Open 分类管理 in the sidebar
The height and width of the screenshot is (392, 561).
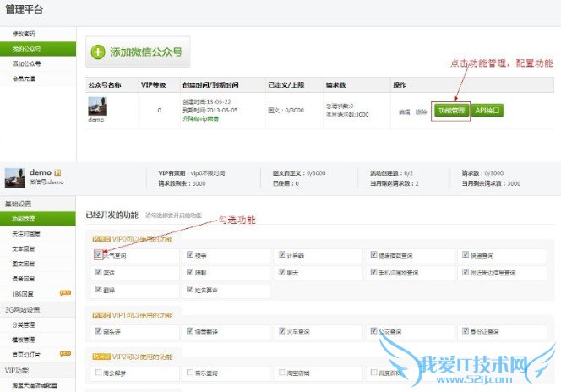[x=24, y=324]
